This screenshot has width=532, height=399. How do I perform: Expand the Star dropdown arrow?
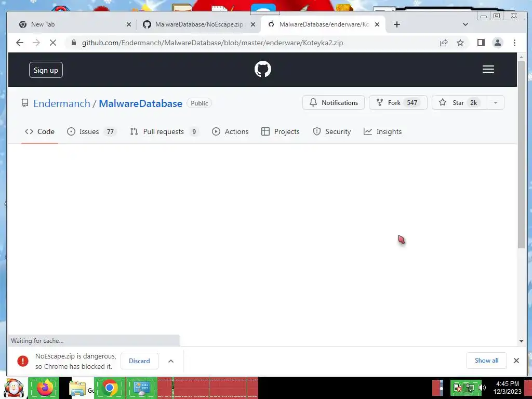[x=496, y=102]
